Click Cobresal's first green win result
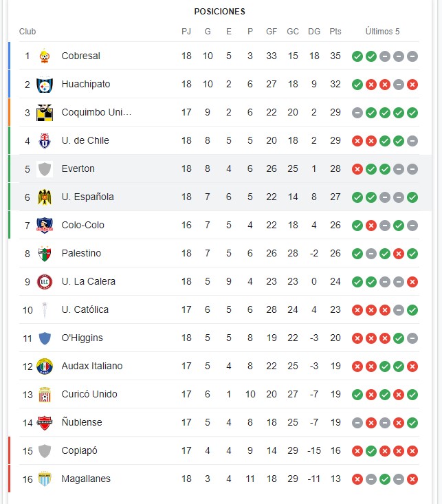This screenshot has height=504, width=442. [357, 56]
